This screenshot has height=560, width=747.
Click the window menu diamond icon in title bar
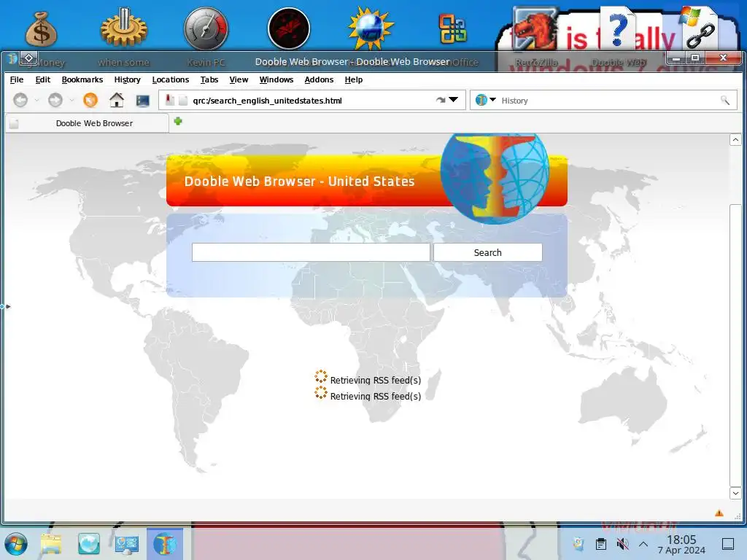tap(28, 58)
